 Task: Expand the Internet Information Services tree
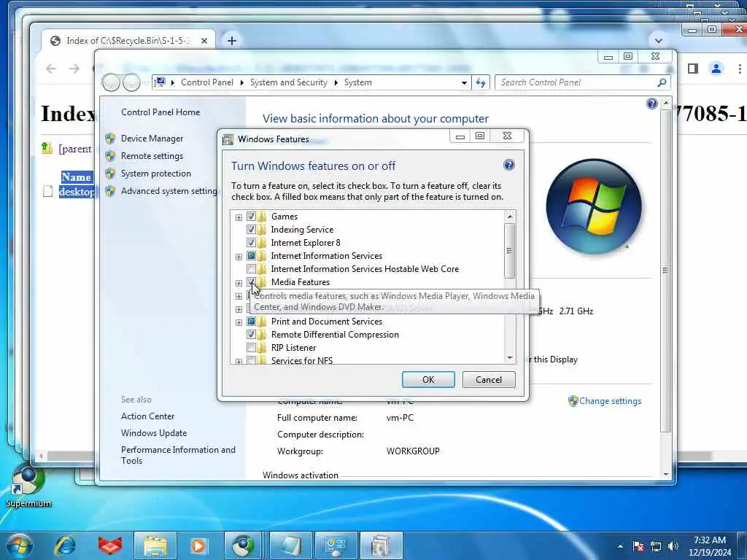[x=239, y=257]
